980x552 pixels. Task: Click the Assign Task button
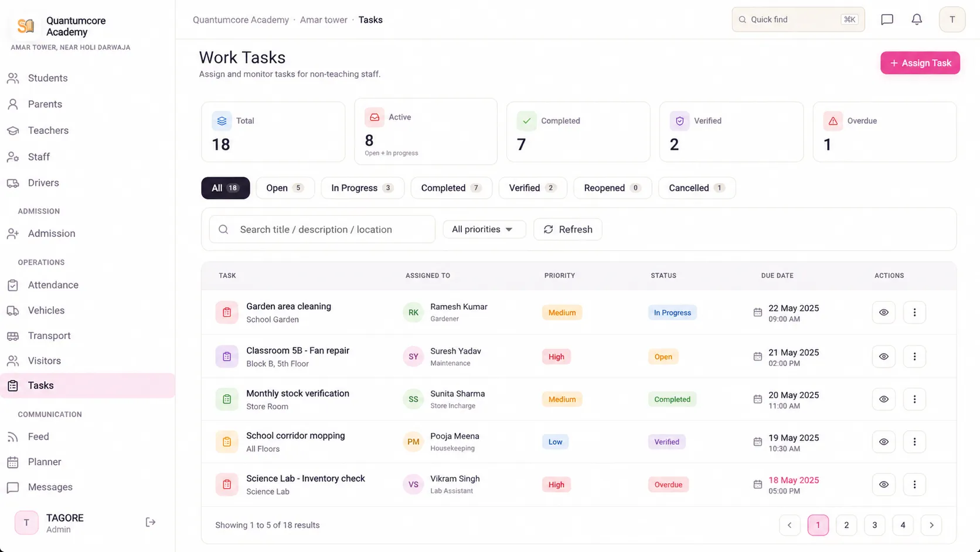coord(920,63)
